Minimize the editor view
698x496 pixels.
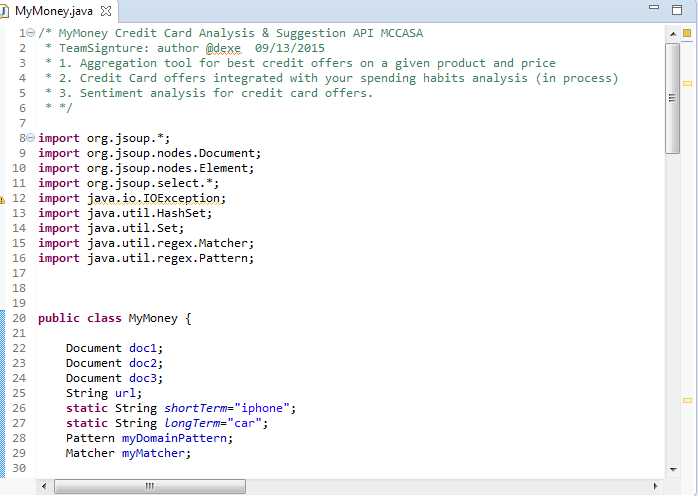pos(654,7)
